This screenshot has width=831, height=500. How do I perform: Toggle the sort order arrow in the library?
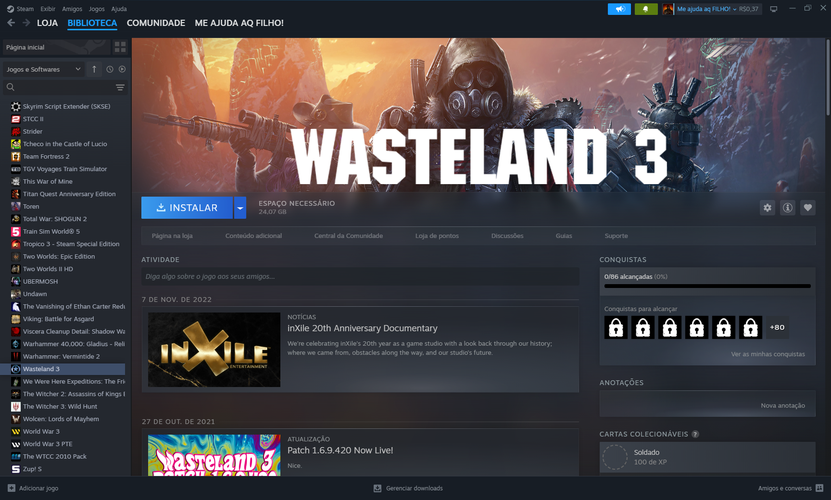tap(94, 69)
